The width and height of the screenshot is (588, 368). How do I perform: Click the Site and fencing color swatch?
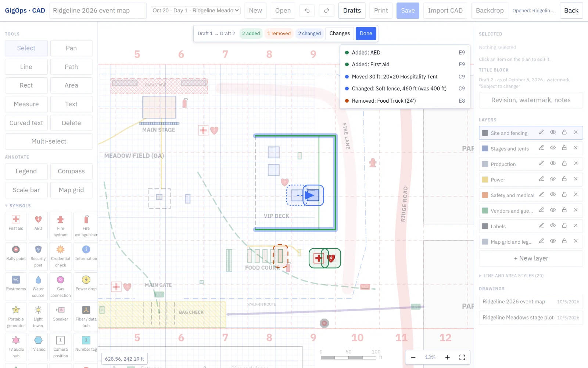click(485, 133)
